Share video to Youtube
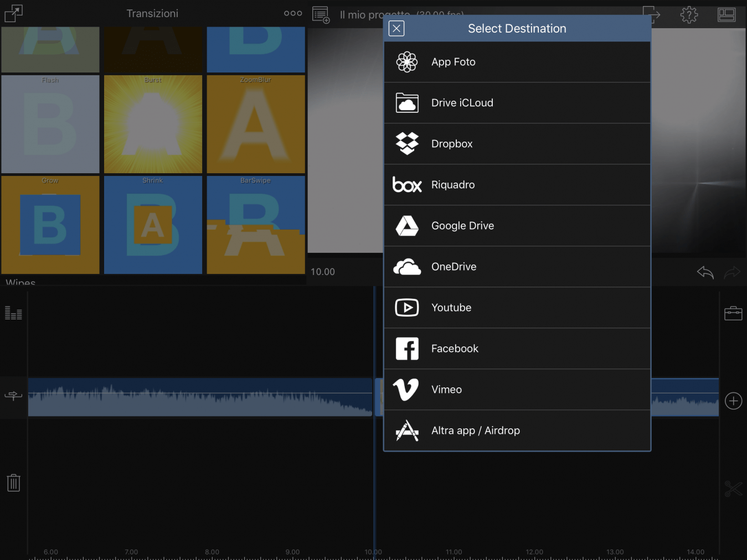 [517, 308]
